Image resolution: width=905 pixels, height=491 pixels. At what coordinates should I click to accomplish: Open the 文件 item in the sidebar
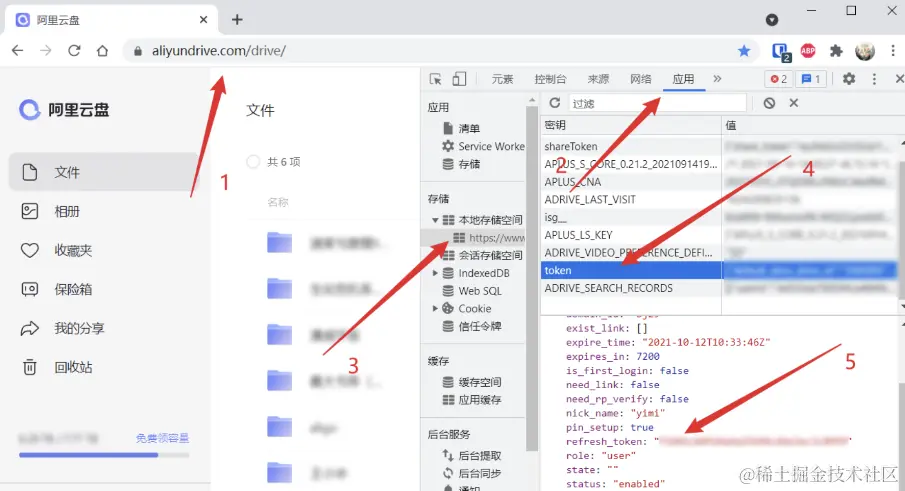pyautogui.click(x=104, y=172)
